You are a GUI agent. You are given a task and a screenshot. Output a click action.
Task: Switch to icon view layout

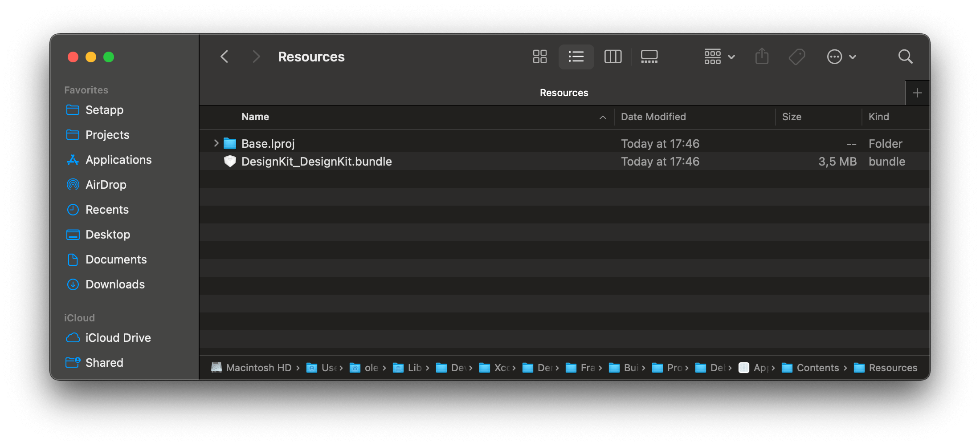click(x=540, y=57)
